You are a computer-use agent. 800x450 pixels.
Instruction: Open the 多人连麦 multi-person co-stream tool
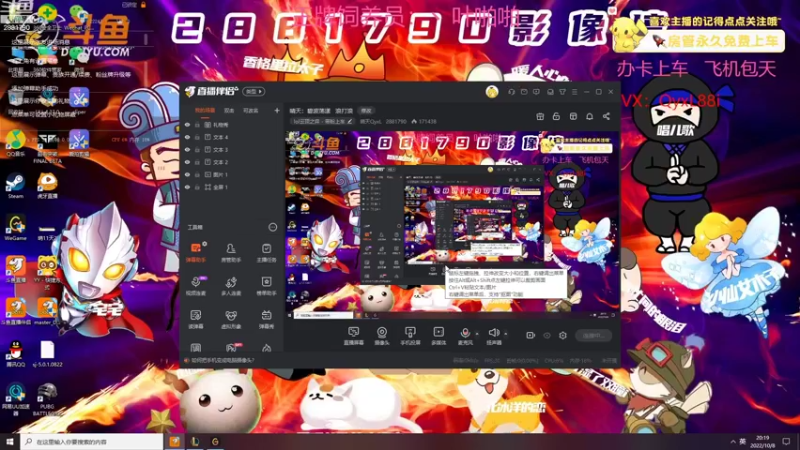click(231, 286)
